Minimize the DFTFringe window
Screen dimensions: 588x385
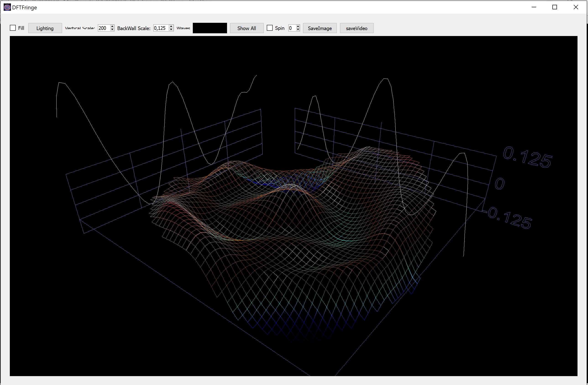(x=534, y=7)
